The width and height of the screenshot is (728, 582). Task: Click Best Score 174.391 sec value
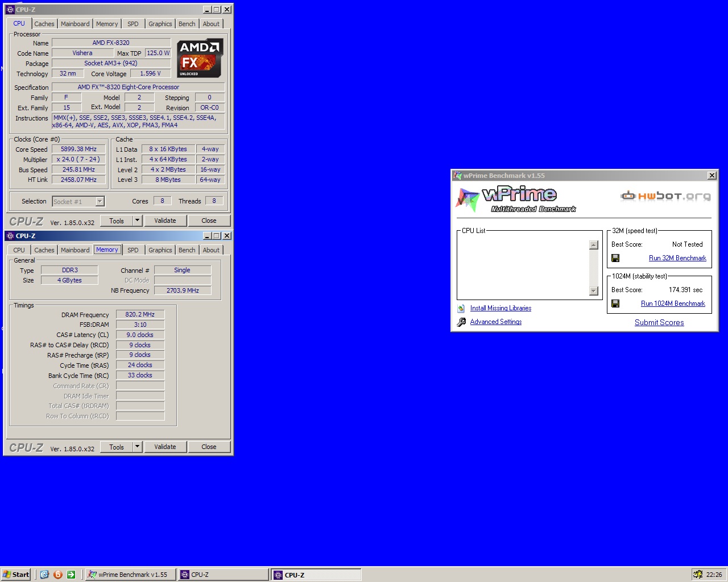685,290
